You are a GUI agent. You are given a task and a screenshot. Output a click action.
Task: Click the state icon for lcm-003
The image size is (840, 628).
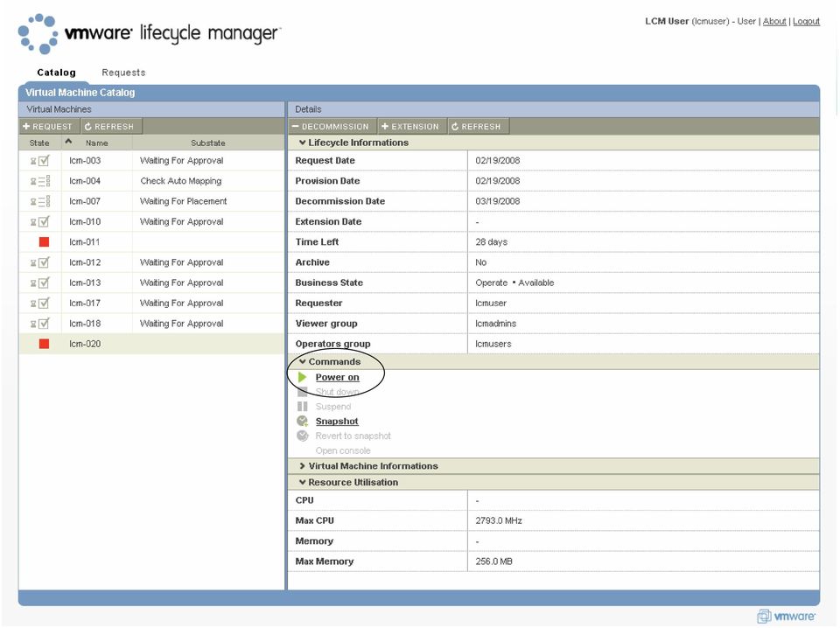coord(40,161)
